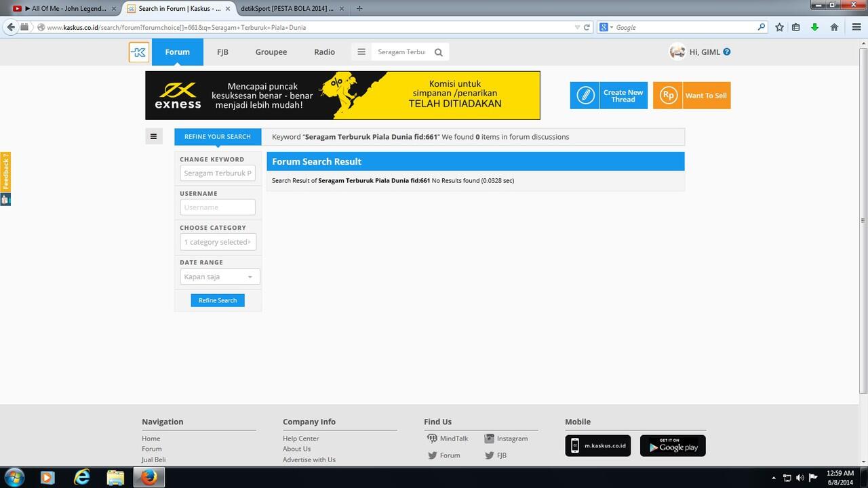Click the page vertical scrollbar
Screen dimensions: 868x488
(863, 220)
